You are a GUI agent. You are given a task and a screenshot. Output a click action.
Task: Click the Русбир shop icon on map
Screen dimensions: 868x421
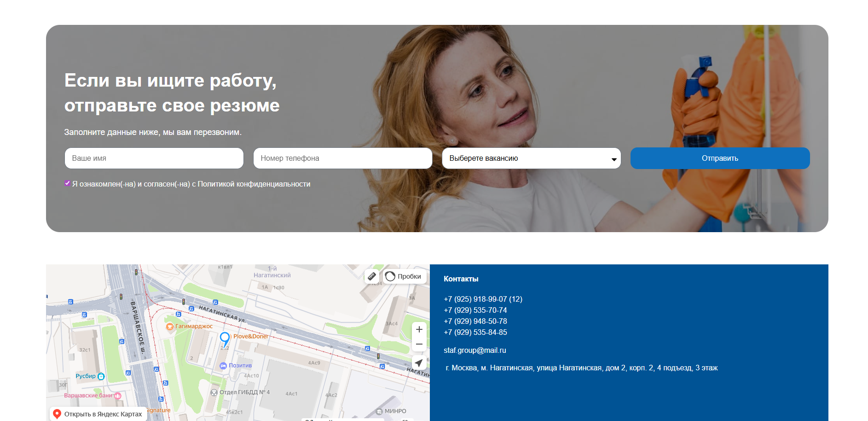click(101, 376)
